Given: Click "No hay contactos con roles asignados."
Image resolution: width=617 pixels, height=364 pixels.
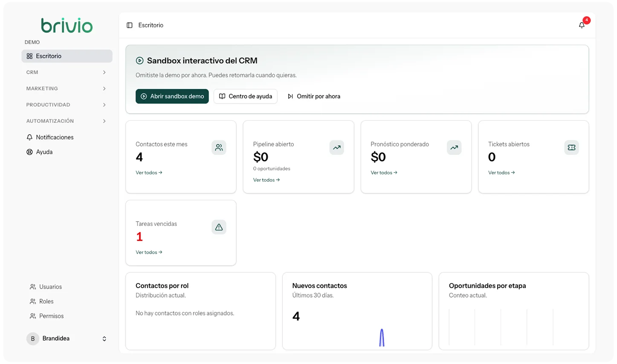Looking at the screenshot, I should pos(185,313).
